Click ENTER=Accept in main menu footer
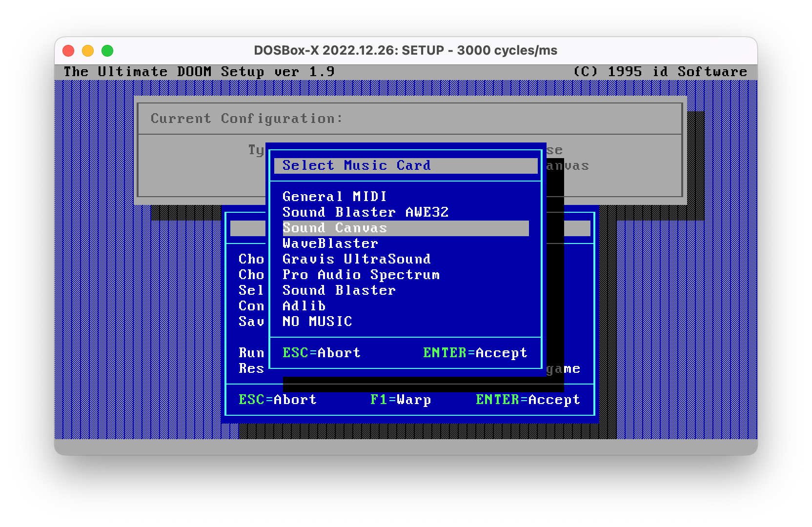Viewport: 812px width, 527px height. 528,400
